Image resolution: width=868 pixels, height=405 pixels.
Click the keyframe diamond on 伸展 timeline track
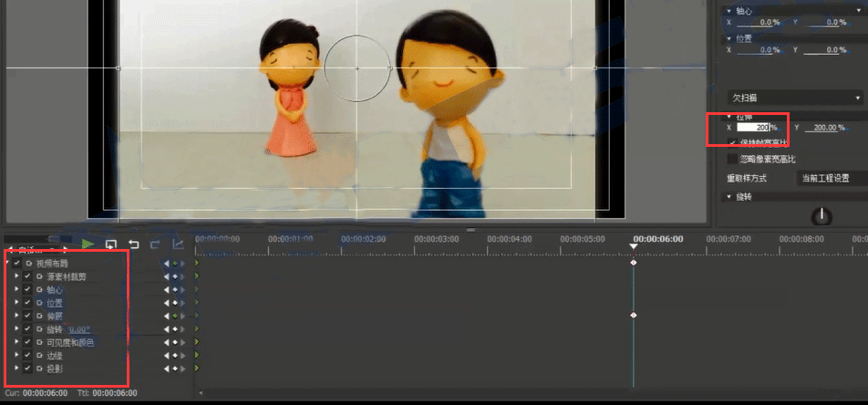tap(634, 316)
